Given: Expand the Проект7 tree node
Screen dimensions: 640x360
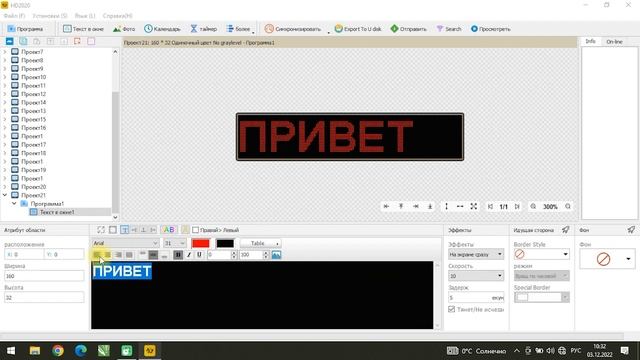Looking at the screenshot, I should pos(5,52).
